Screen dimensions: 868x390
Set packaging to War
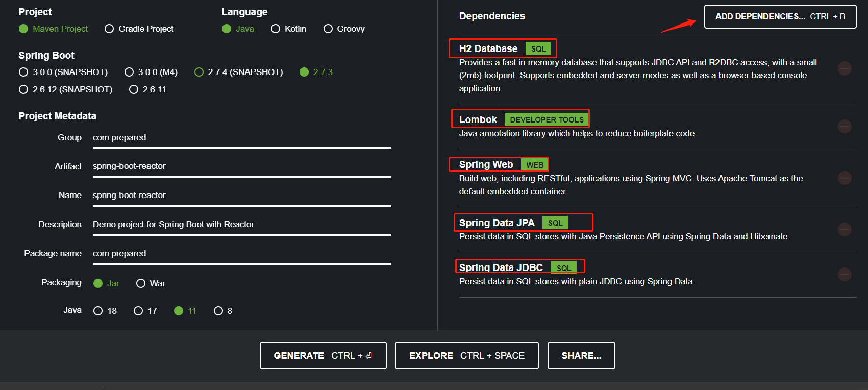click(151, 283)
